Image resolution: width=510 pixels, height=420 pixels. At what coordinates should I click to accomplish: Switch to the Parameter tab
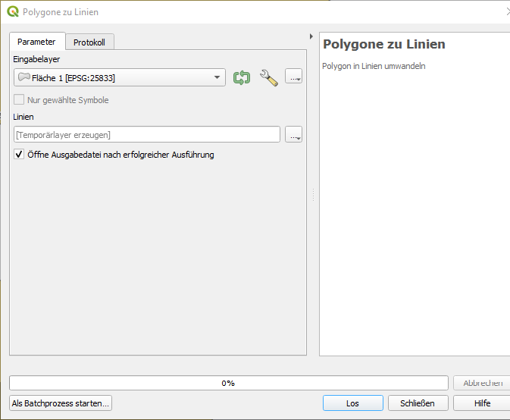click(x=37, y=42)
